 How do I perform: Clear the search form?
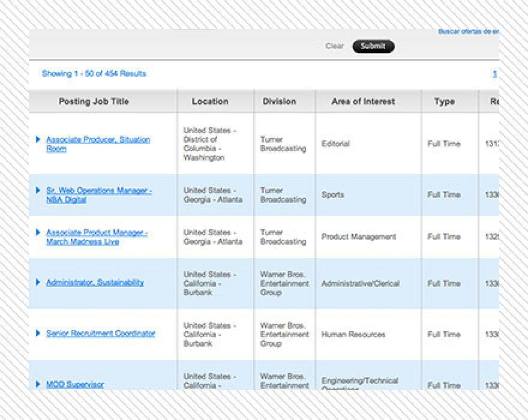coord(335,46)
